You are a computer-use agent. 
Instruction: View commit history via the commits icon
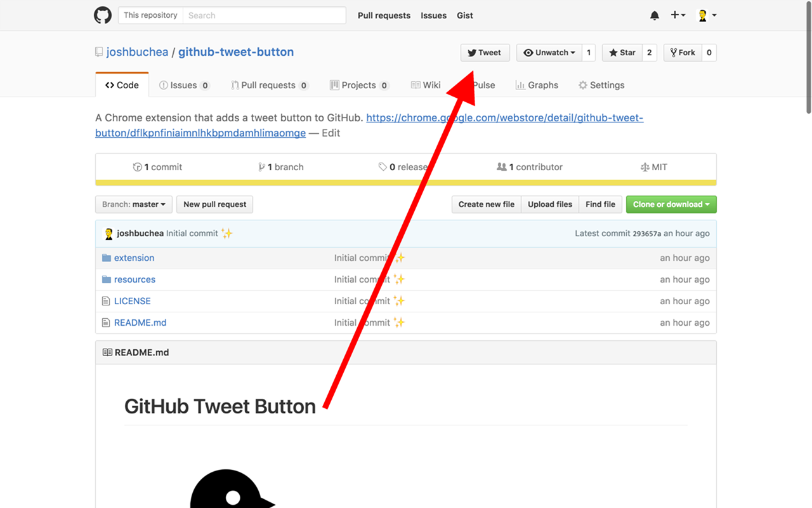tap(138, 166)
